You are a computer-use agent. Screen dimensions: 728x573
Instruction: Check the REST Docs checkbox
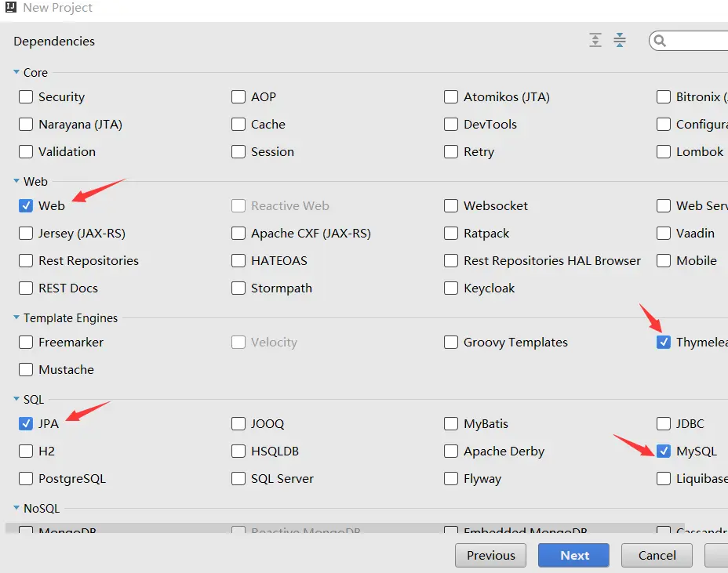[x=26, y=288]
